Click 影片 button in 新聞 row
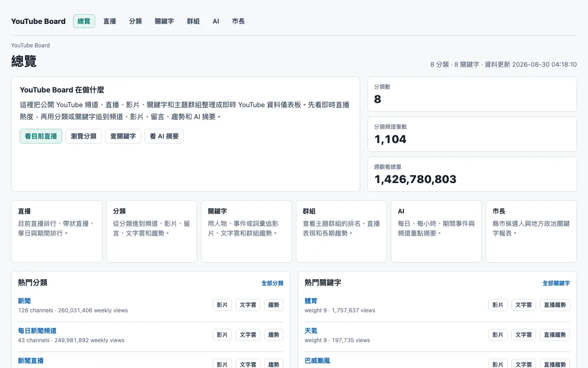Screen dimensions: 588x368 tap(222, 305)
